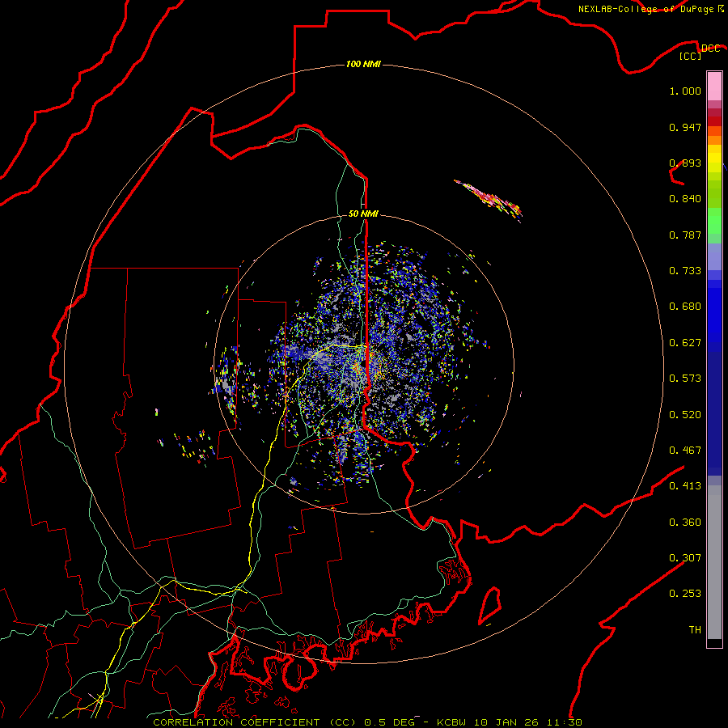728x728 pixels.
Task: Click the 0.627 scale value
Action: point(685,343)
